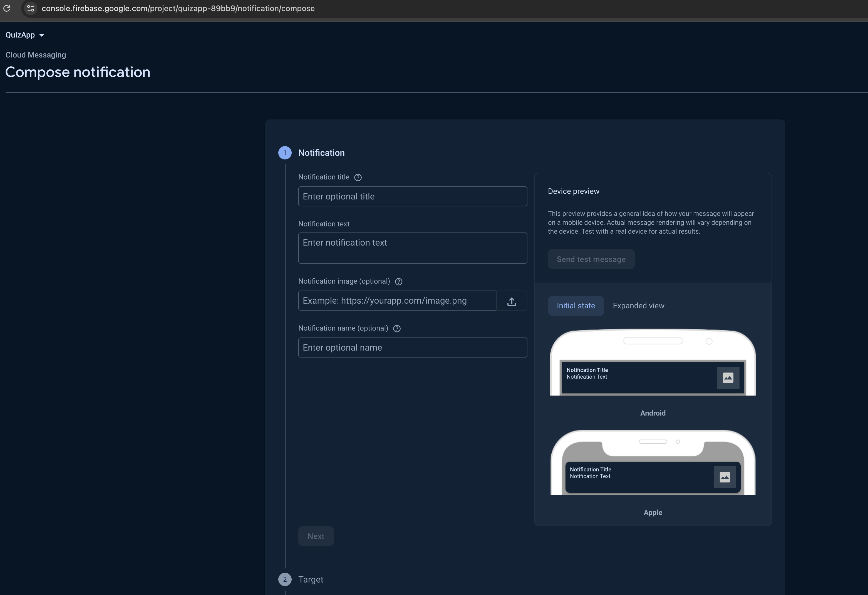The image size is (868, 595).
Task: Click the Notification title help icon
Action: [x=358, y=177]
